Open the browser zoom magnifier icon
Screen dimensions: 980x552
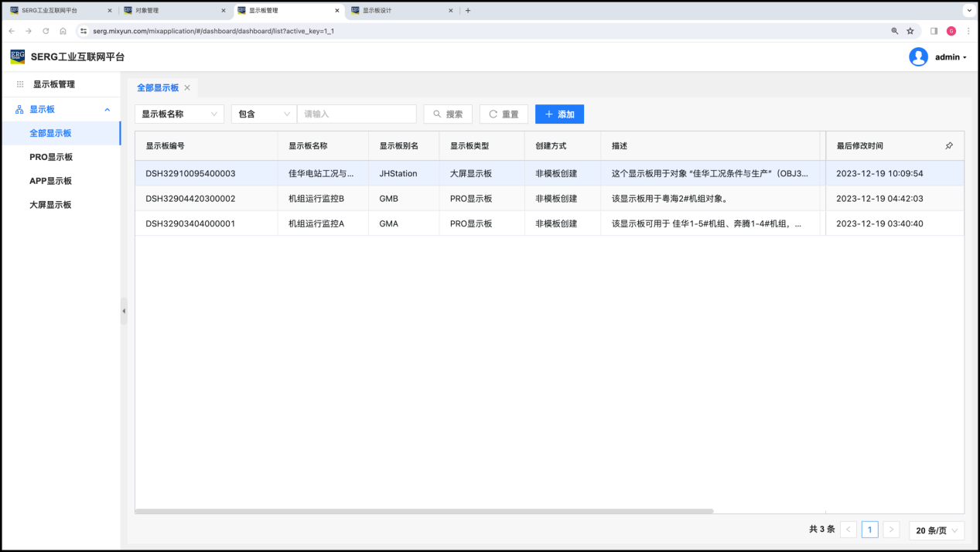coord(895,31)
